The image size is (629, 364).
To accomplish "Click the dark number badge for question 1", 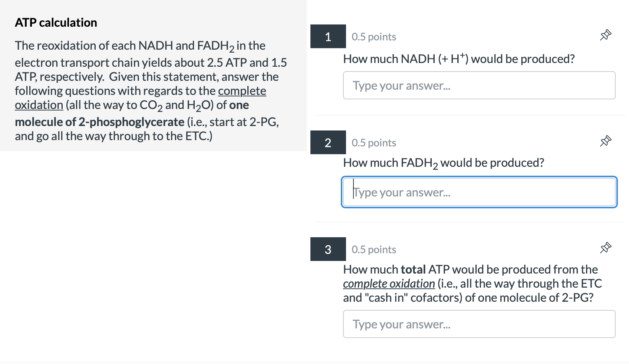I will click(328, 37).
